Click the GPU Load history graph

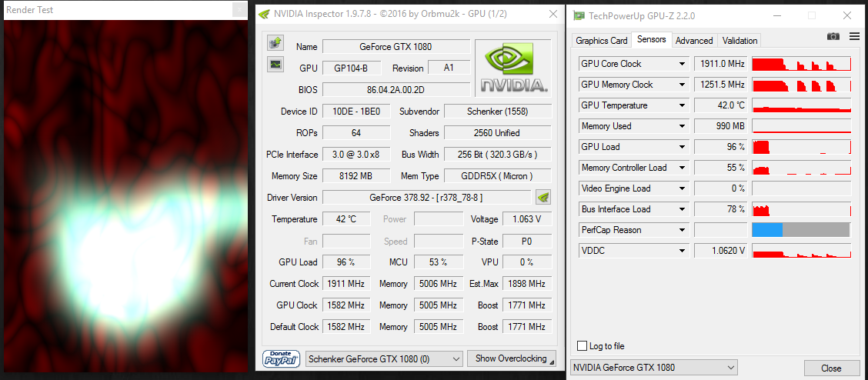pos(802,147)
